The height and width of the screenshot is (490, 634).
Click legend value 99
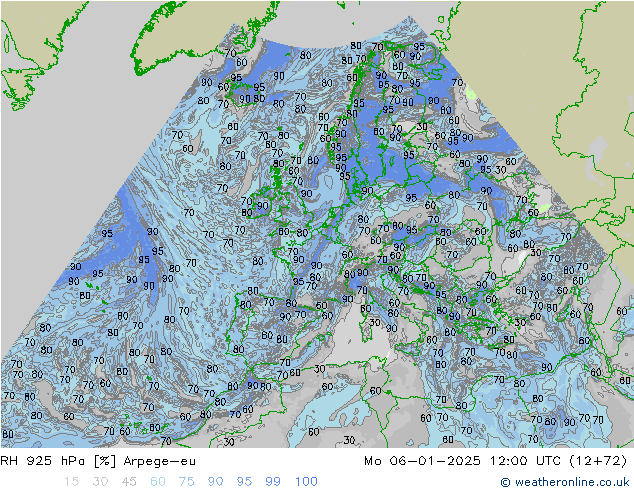pos(273,482)
